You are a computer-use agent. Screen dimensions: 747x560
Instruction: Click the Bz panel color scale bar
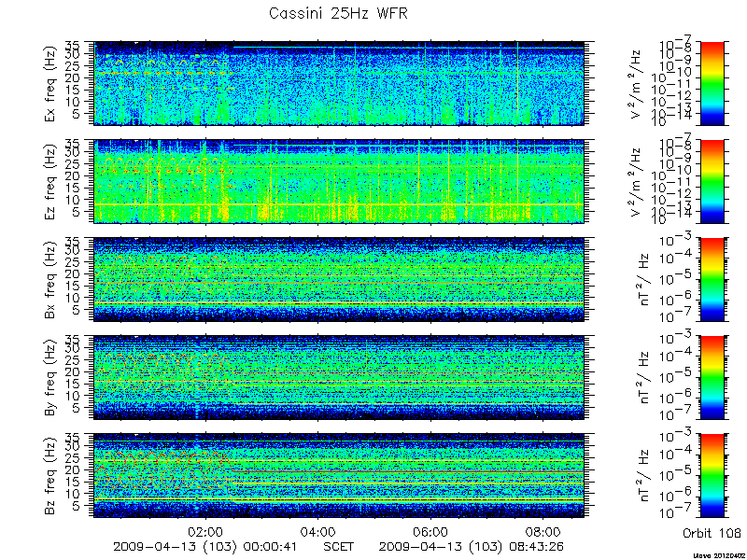[712, 476]
